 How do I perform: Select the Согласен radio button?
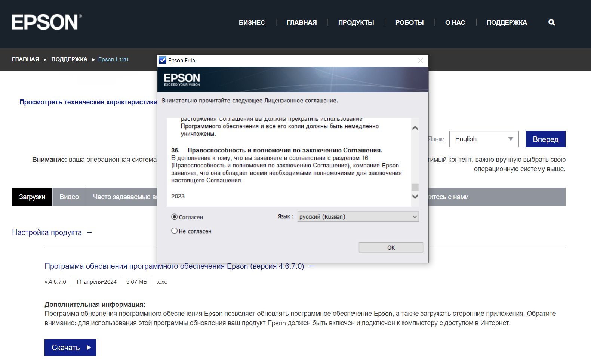pyautogui.click(x=174, y=217)
